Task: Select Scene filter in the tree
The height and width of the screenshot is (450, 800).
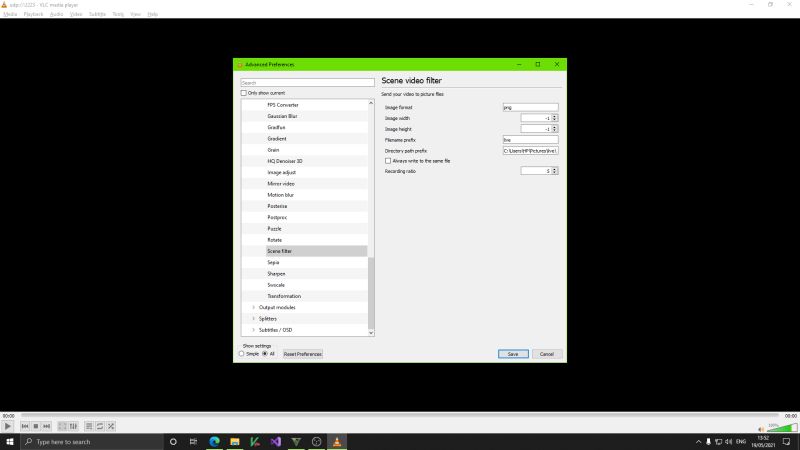Action: 280,251
